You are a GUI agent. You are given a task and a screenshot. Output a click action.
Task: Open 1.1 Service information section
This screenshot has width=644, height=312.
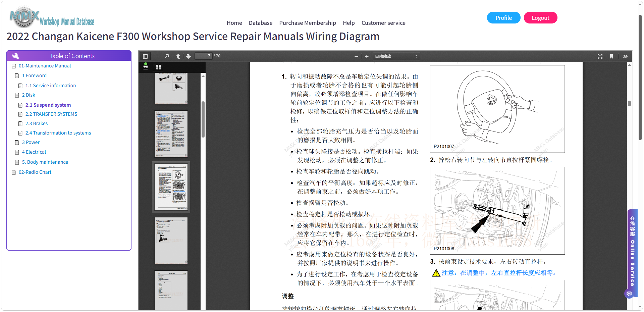(x=51, y=86)
